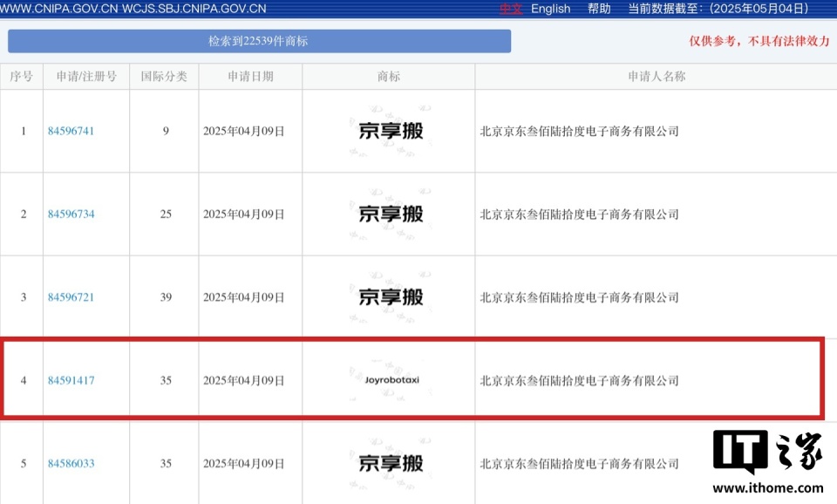Click the applicant name in row 84596721

tap(579, 297)
